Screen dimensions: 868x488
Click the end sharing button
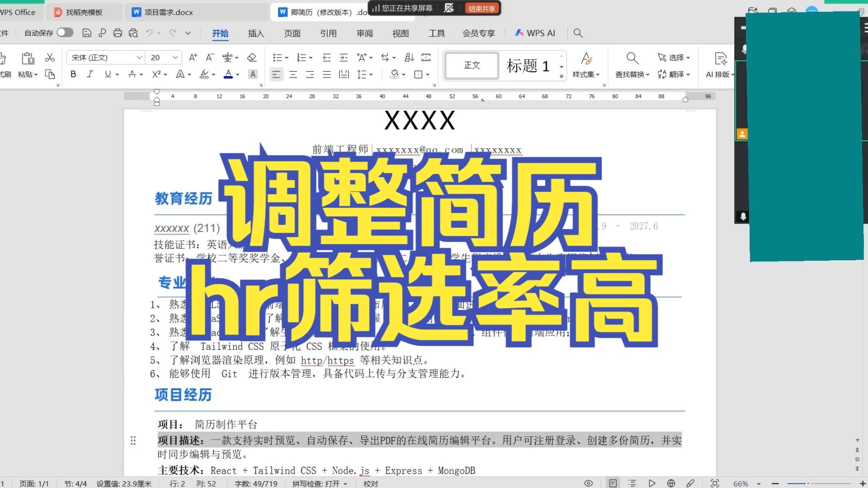[481, 9]
